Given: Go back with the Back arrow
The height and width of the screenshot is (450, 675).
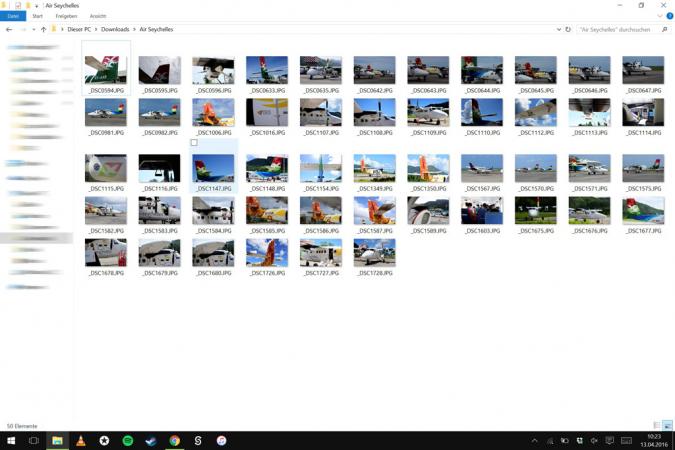Looking at the screenshot, I should (x=9, y=30).
